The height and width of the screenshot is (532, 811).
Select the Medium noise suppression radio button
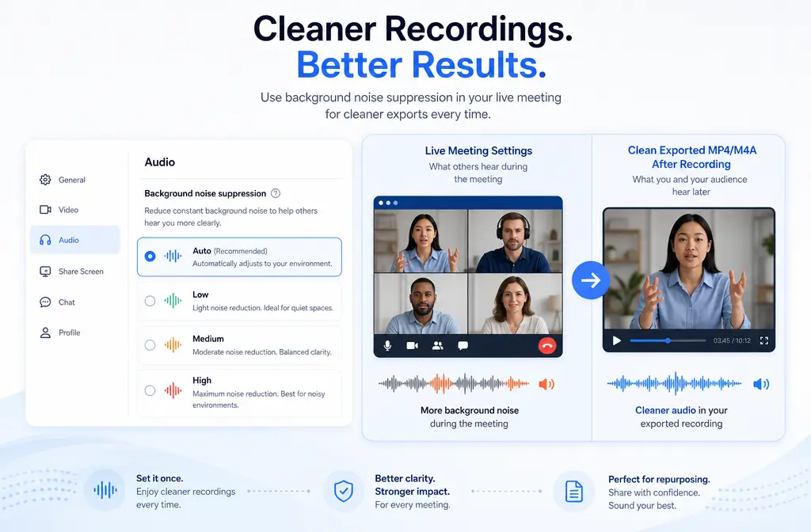tap(150, 345)
